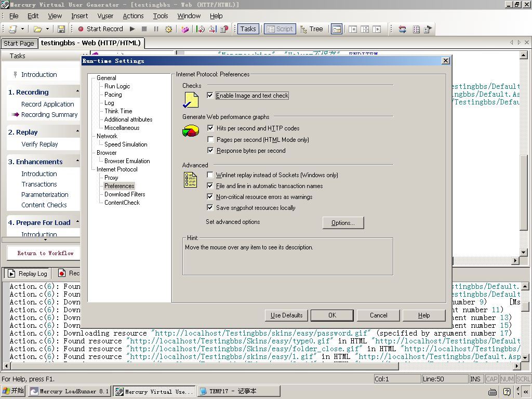Collapse the 4. Prepare For Load section

tap(77, 221)
